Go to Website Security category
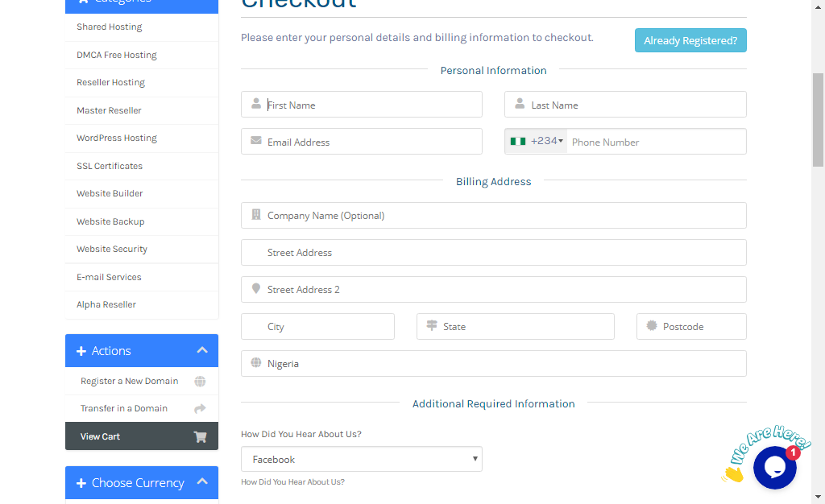825x504 pixels. coord(142,249)
